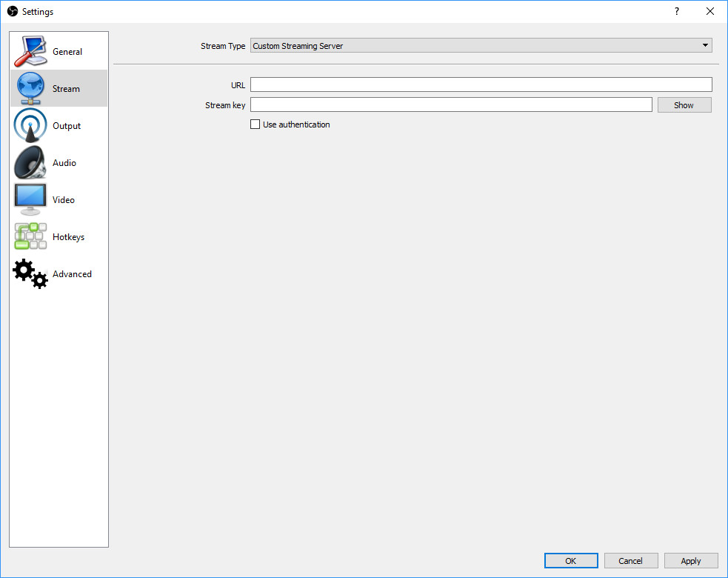Click the Hotkeys keyboard icon
The width and height of the screenshot is (728, 578).
click(30, 236)
